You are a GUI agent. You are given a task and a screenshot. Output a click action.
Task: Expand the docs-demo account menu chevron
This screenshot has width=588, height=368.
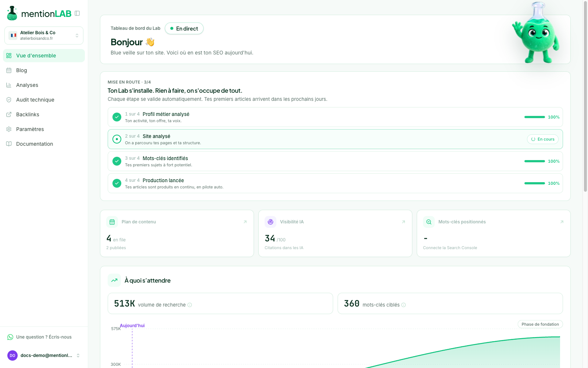tap(78, 355)
